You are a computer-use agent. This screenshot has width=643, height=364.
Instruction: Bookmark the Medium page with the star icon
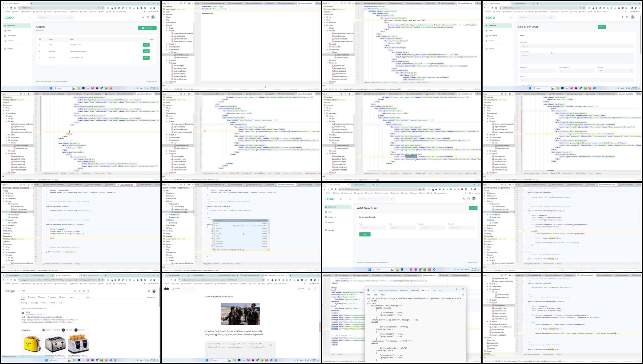click(263, 280)
